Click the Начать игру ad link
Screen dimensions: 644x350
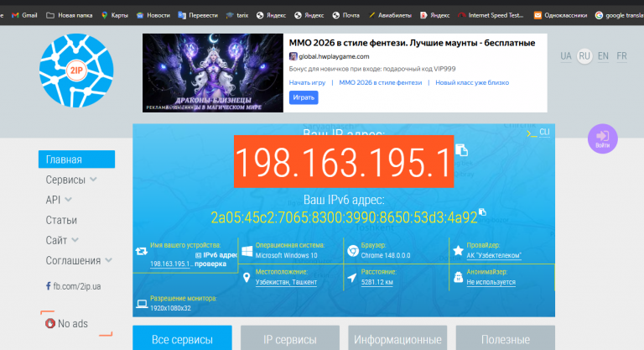click(307, 82)
